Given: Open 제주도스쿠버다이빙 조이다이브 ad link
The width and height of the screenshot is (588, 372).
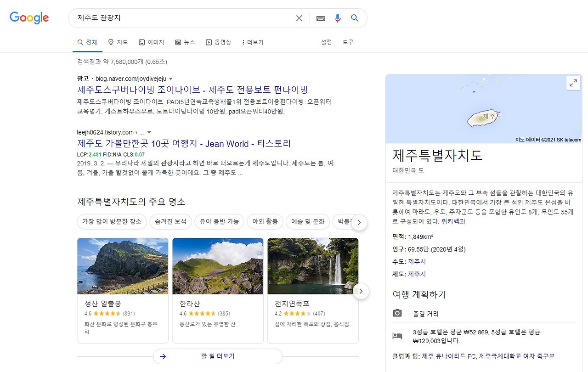Looking at the screenshot, I should (x=192, y=90).
